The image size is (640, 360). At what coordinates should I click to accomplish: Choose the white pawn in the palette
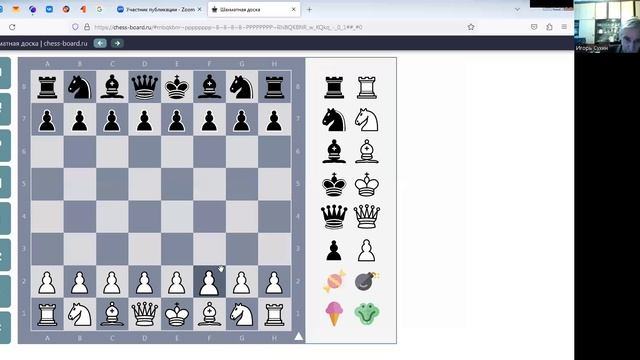[x=367, y=250]
